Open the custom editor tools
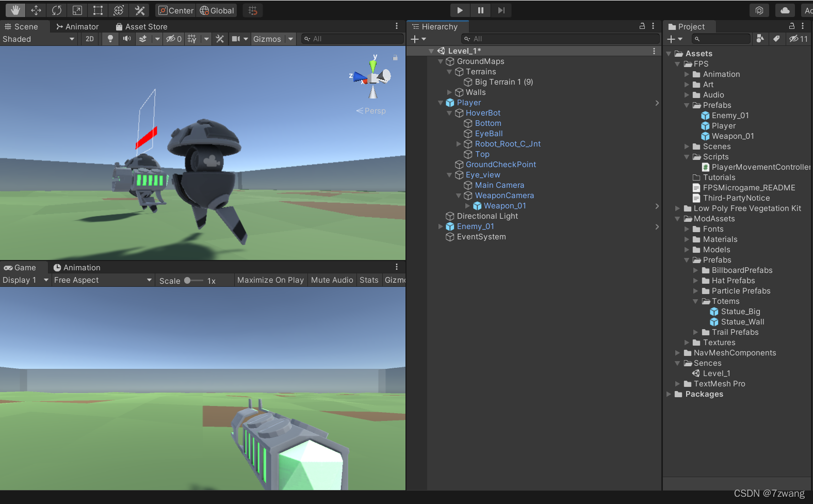Viewport: 813px width, 504px height. pos(139,10)
